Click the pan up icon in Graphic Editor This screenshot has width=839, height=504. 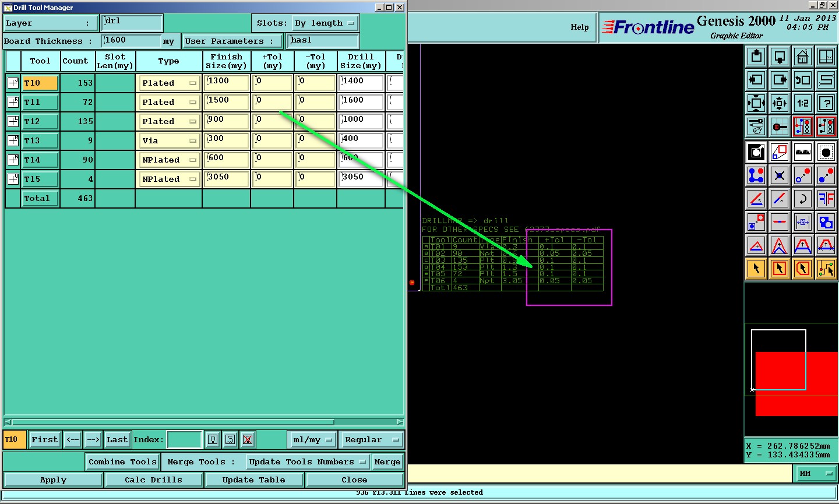click(756, 57)
